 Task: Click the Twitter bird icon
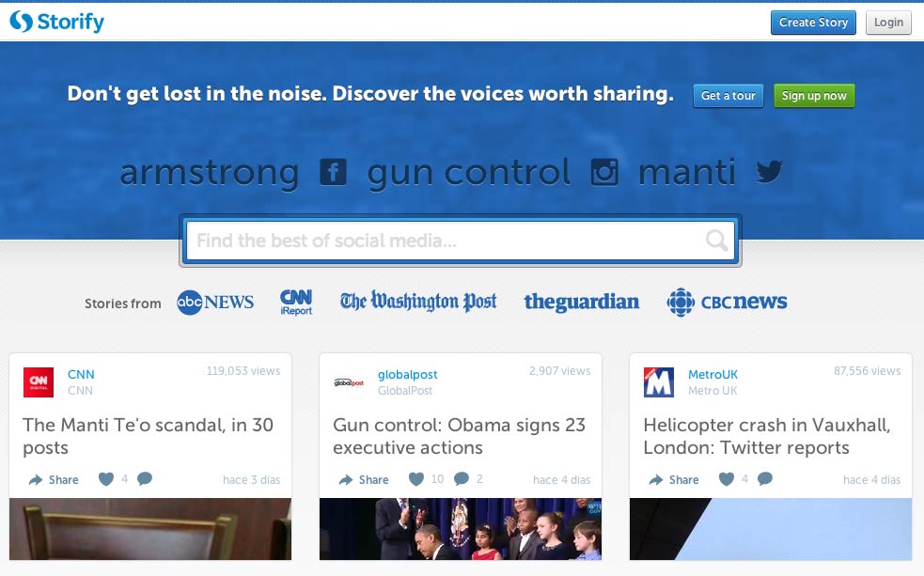pyautogui.click(x=770, y=172)
